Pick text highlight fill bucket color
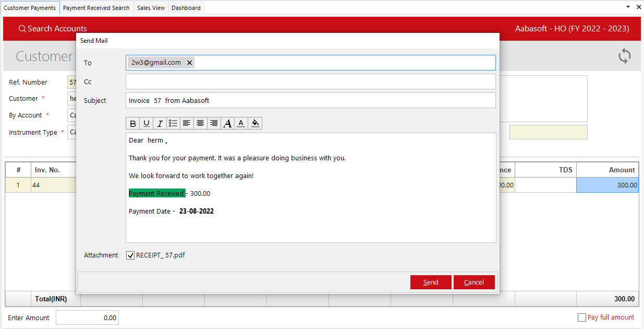Image resolution: width=644 pixels, height=329 pixels. [255, 123]
